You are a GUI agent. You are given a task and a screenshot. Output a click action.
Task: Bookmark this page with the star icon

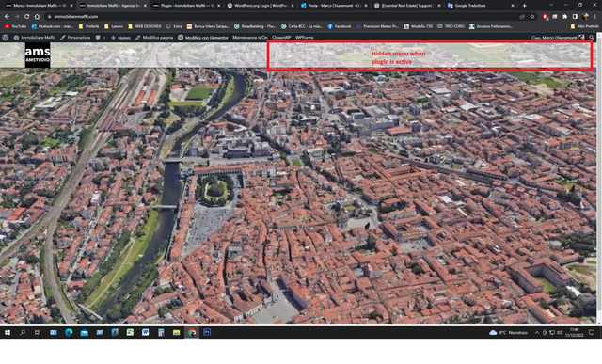[x=532, y=17]
